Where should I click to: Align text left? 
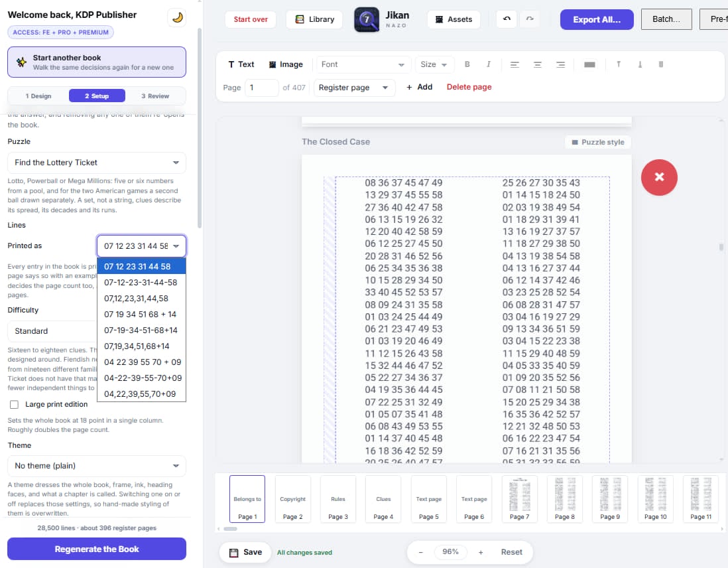pos(515,64)
